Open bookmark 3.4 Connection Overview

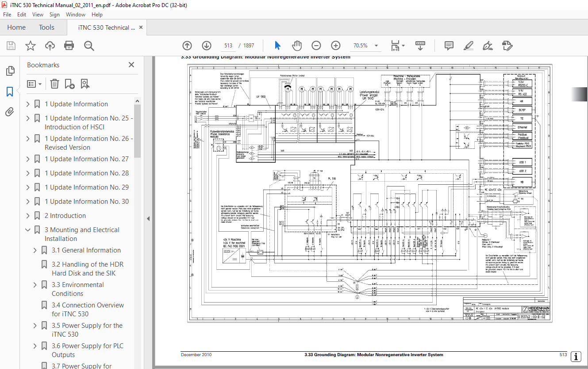88,310
